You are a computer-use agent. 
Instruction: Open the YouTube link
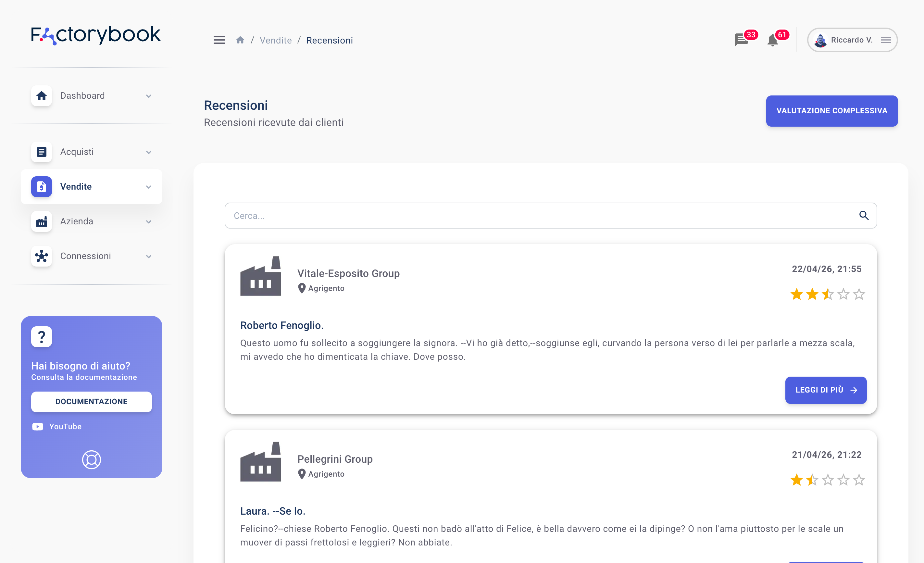click(x=65, y=426)
